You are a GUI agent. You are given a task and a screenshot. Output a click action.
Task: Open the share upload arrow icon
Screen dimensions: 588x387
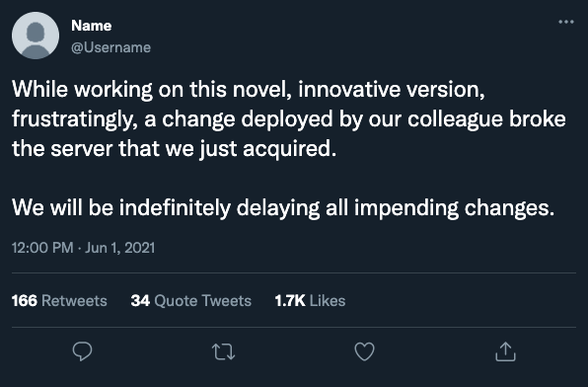pyautogui.click(x=505, y=351)
